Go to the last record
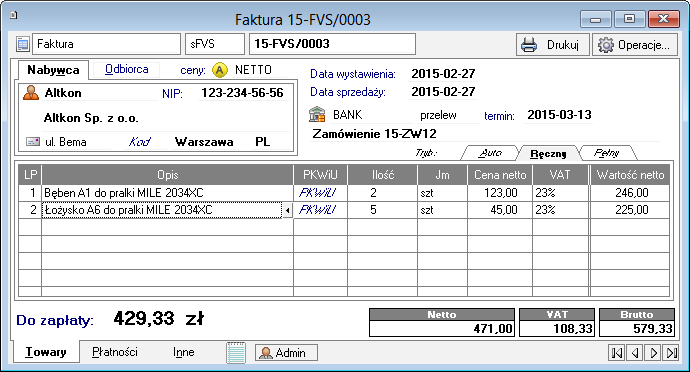 (671, 353)
